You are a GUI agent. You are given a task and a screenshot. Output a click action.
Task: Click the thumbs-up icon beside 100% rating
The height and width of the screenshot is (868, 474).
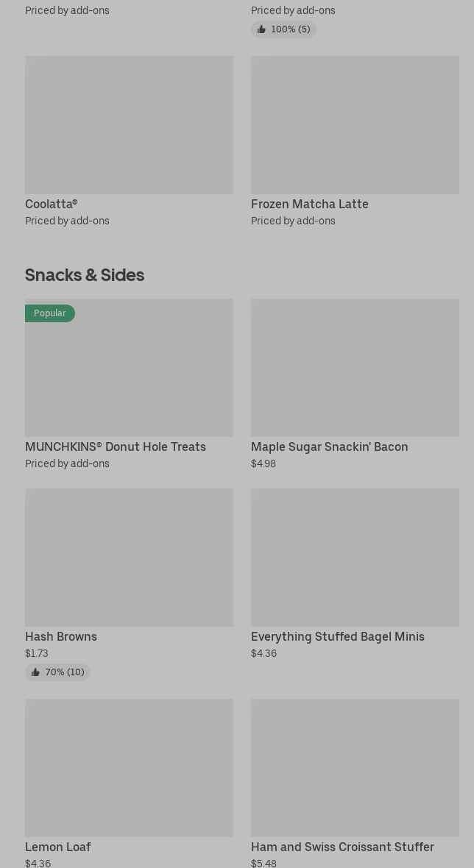261,29
